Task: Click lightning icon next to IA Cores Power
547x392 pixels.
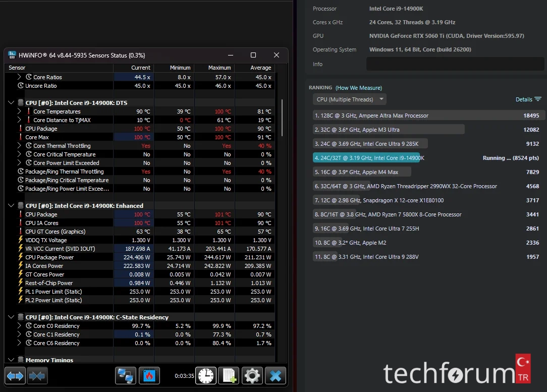Action: 21,266
